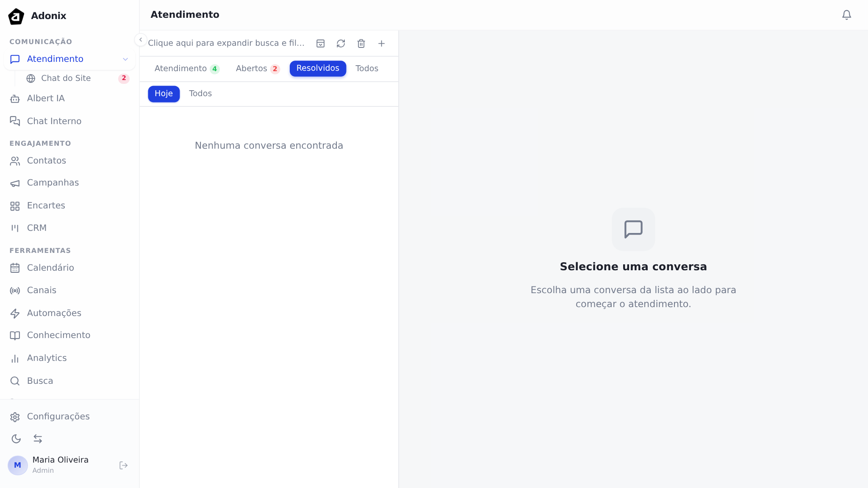Go to Contatos

click(69, 161)
